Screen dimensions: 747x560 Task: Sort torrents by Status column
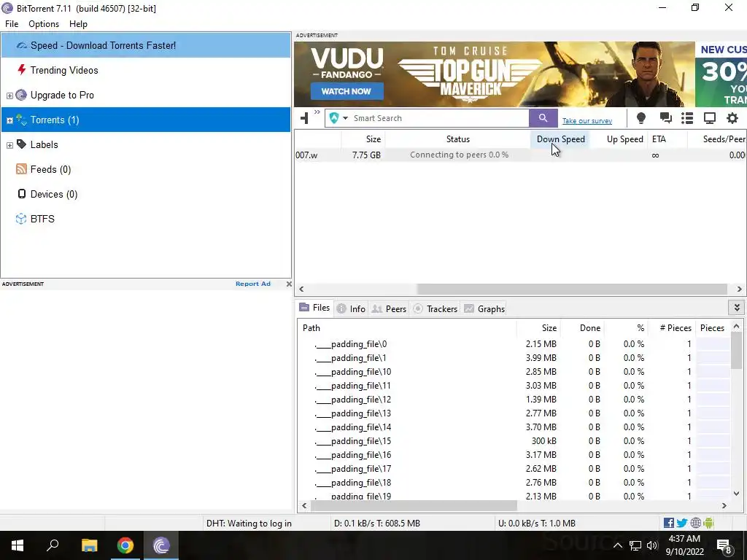(458, 139)
